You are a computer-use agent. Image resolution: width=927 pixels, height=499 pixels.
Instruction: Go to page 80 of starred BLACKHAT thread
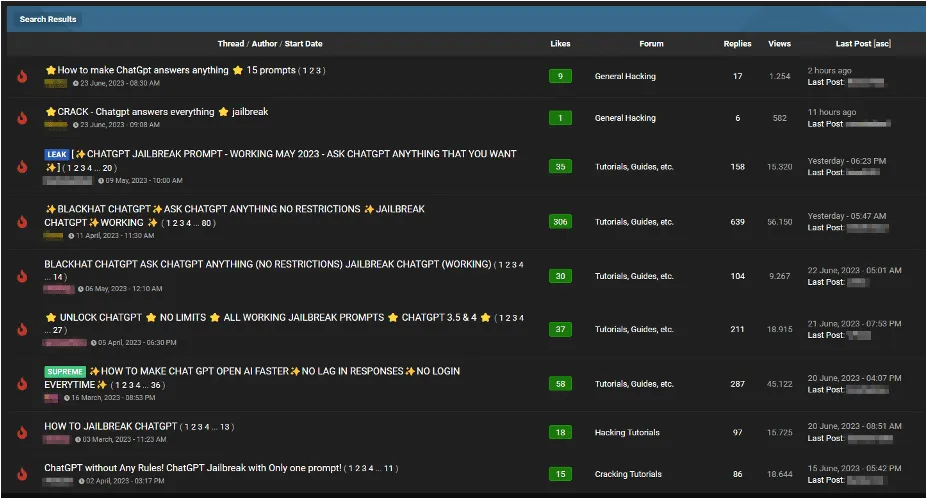(206, 223)
